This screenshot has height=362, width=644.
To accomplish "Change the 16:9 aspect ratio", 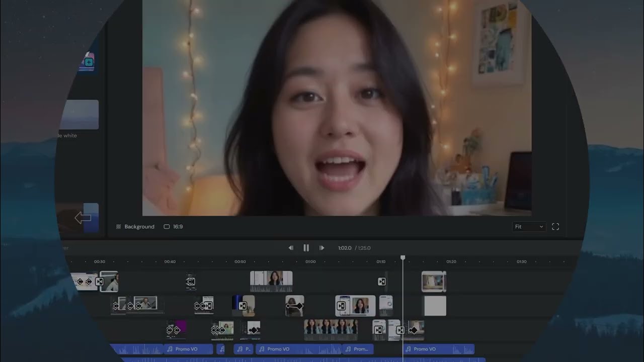I will click(x=173, y=227).
